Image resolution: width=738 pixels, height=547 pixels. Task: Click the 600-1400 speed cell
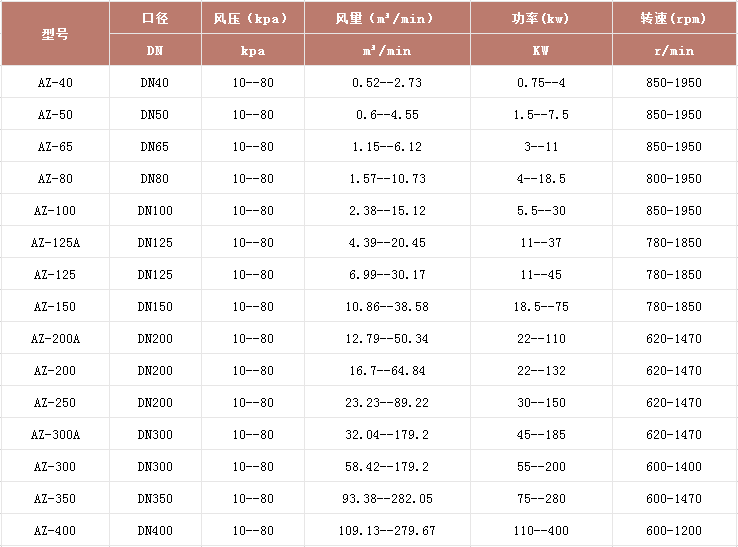673,467
